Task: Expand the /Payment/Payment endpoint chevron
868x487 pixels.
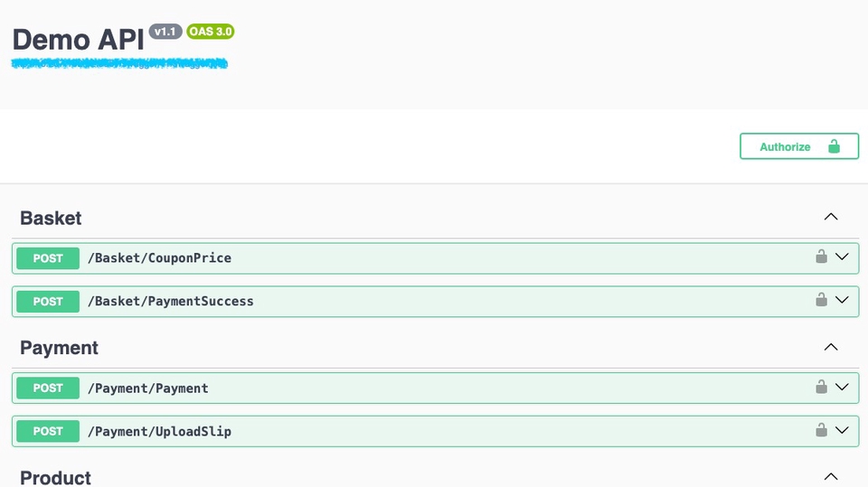Action: 842,388
